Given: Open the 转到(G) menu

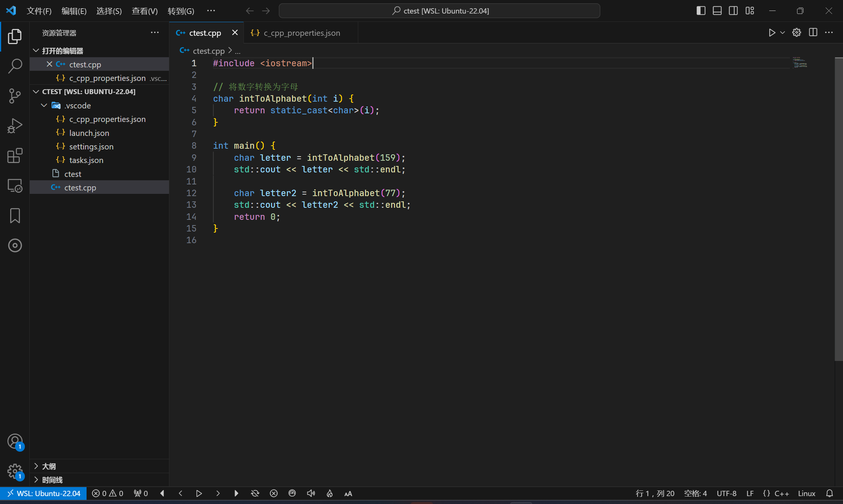Looking at the screenshot, I should pos(181,11).
